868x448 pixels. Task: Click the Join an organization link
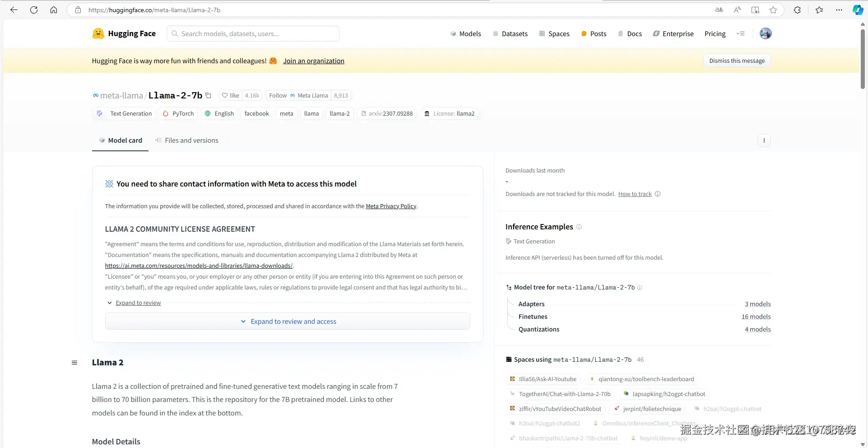click(x=314, y=61)
